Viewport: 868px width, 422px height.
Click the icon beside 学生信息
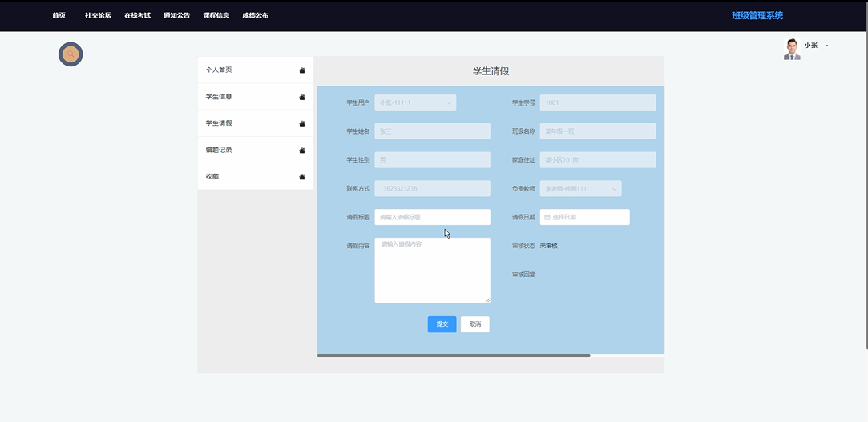[301, 97]
